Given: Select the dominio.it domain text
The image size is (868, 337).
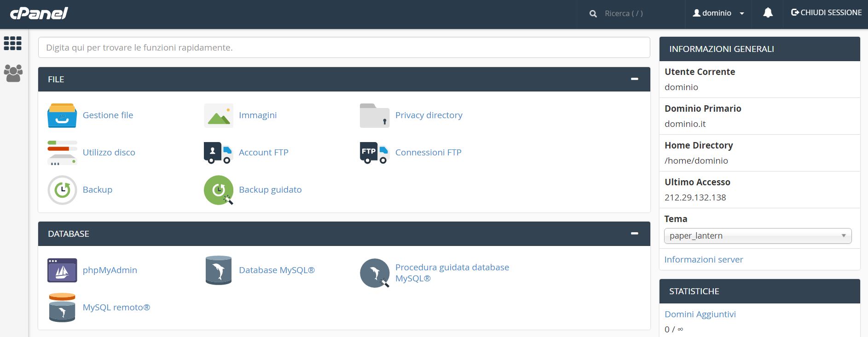Looking at the screenshot, I should pos(685,124).
